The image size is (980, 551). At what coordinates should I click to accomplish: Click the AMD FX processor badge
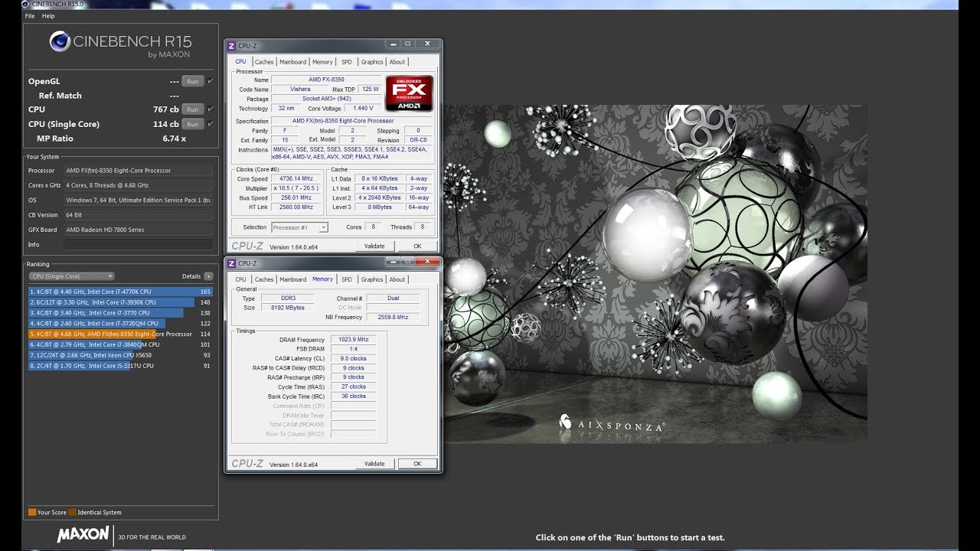pos(409,93)
